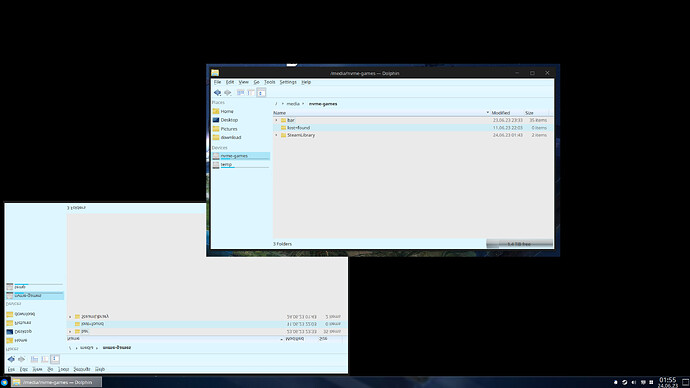Click the grid tray icon beside clock

(651, 382)
